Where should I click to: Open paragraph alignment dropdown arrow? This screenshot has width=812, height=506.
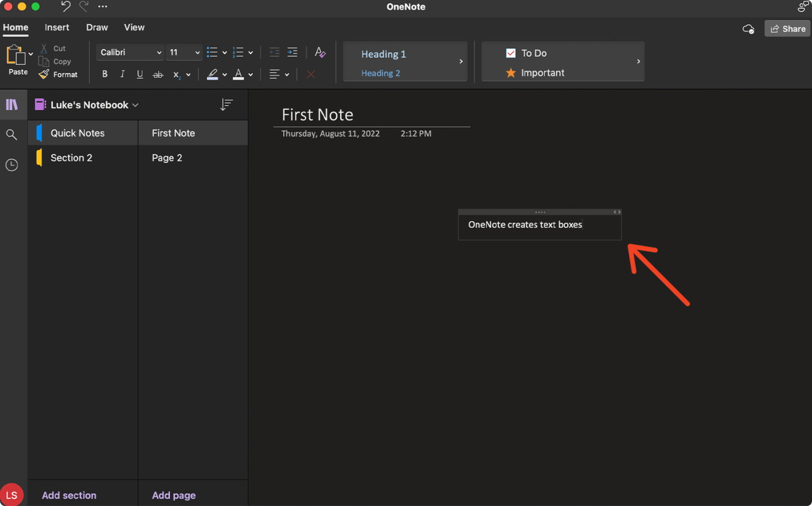click(287, 75)
